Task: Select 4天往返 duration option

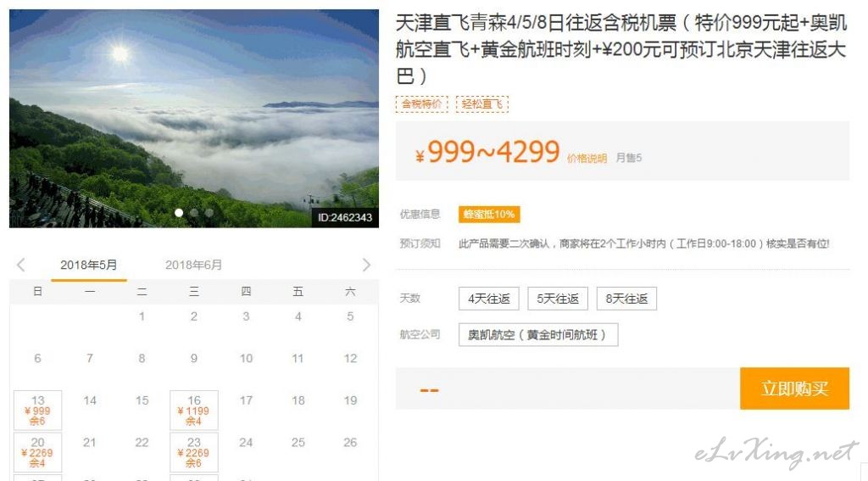Action: tap(489, 299)
